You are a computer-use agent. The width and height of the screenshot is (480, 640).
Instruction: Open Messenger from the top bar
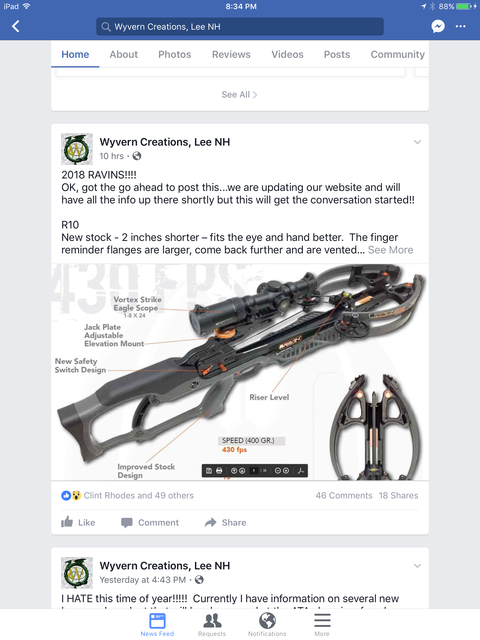coord(438,27)
